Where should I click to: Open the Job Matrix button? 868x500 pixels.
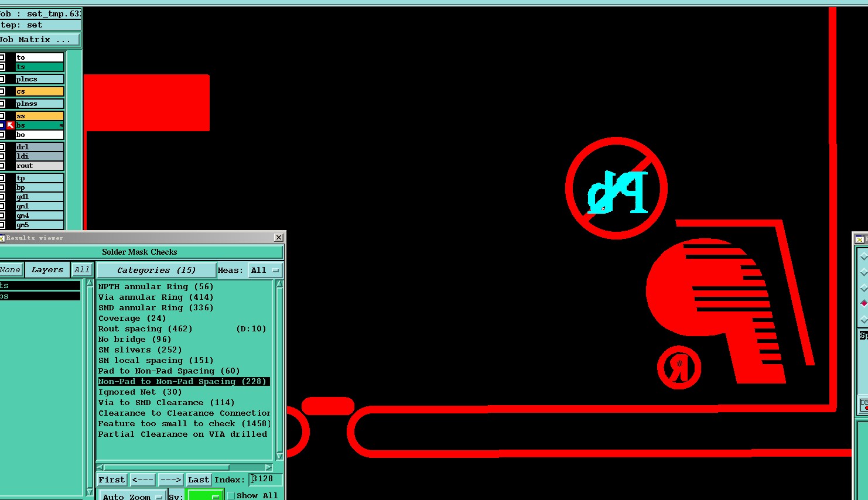tap(39, 40)
